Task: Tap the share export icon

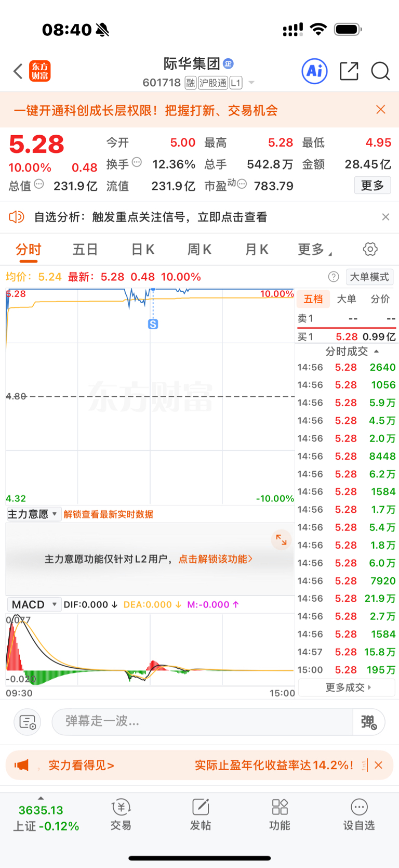Action: tap(349, 71)
